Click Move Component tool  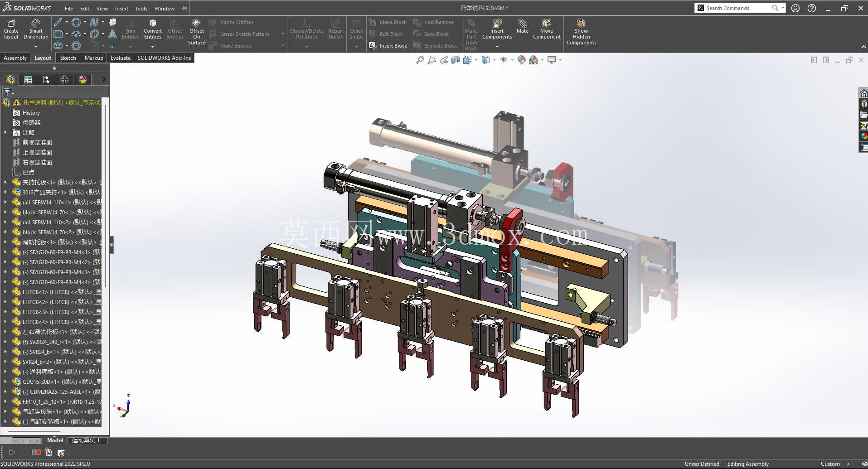click(x=547, y=29)
